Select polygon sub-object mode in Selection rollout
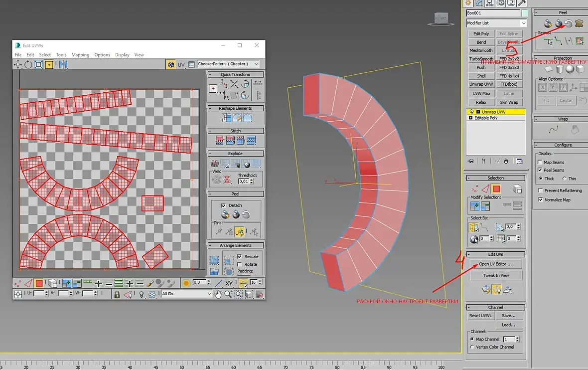This screenshot has height=370, width=588. click(x=496, y=189)
